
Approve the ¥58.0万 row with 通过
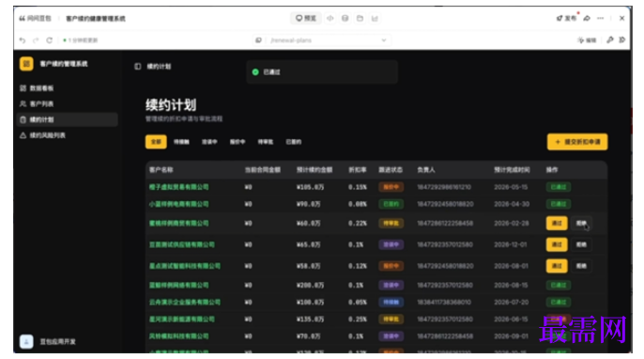[x=557, y=266]
